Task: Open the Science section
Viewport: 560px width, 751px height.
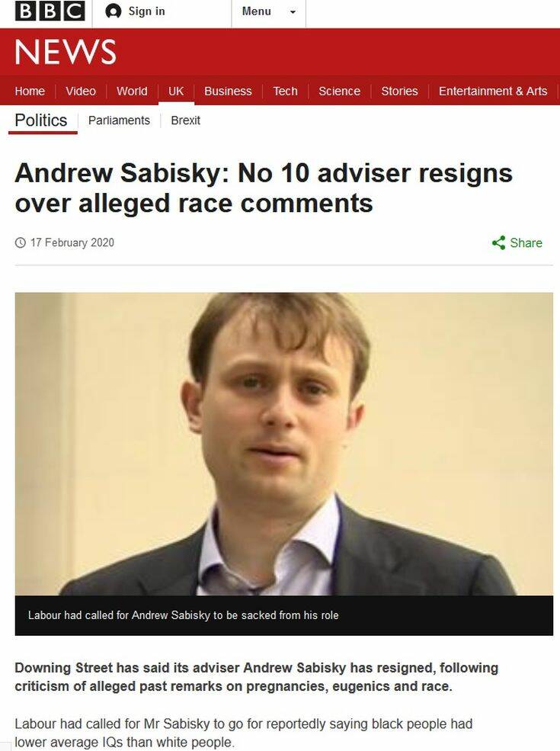Action: tap(339, 91)
